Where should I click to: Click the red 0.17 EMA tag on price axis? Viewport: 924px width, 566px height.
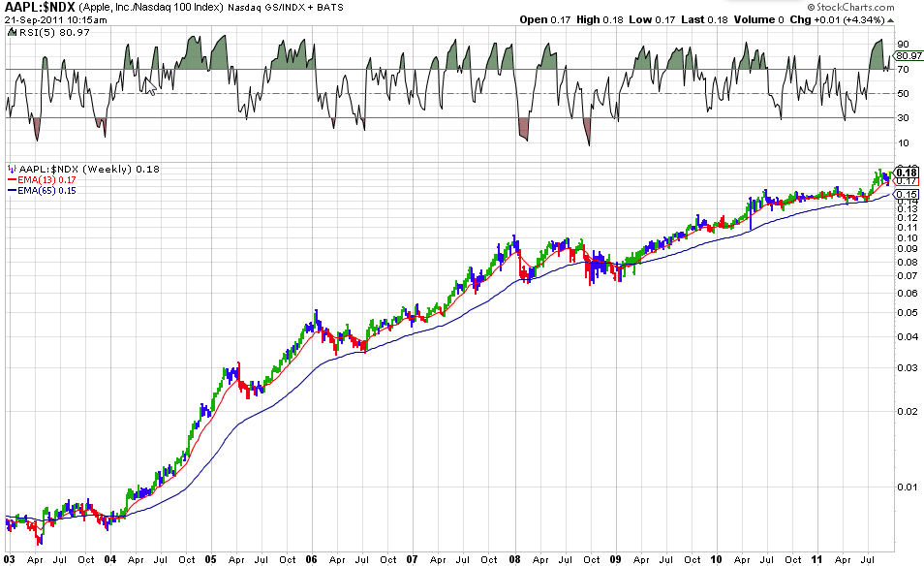[907, 181]
